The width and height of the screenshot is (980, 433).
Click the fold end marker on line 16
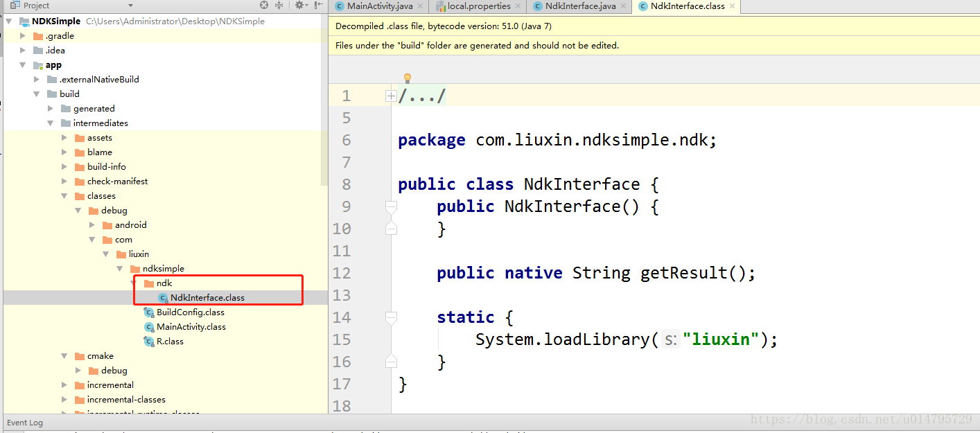coord(391,362)
